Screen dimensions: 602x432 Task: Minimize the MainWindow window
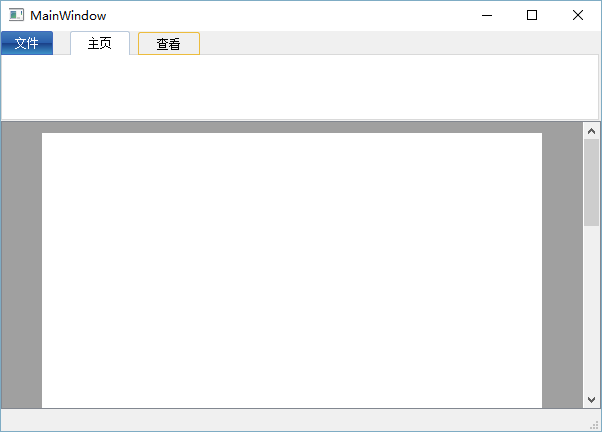click(x=487, y=15)
